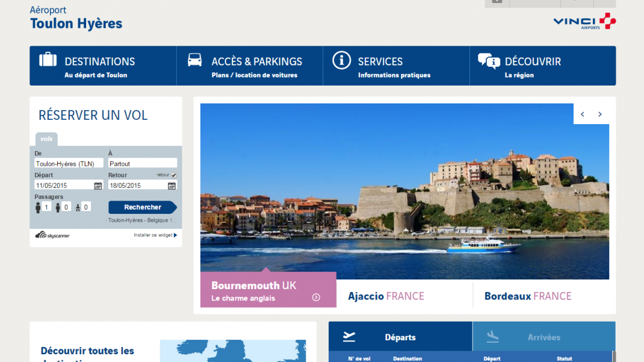644x362 pixels.
Task: Click the Vinci Airports logo
Action: pos(584,22)
